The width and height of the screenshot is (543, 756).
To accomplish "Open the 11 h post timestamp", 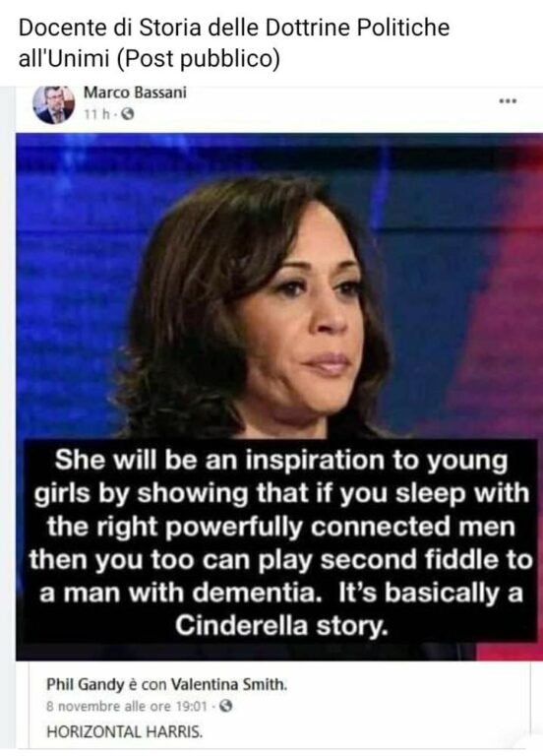I will click(96, 115).
